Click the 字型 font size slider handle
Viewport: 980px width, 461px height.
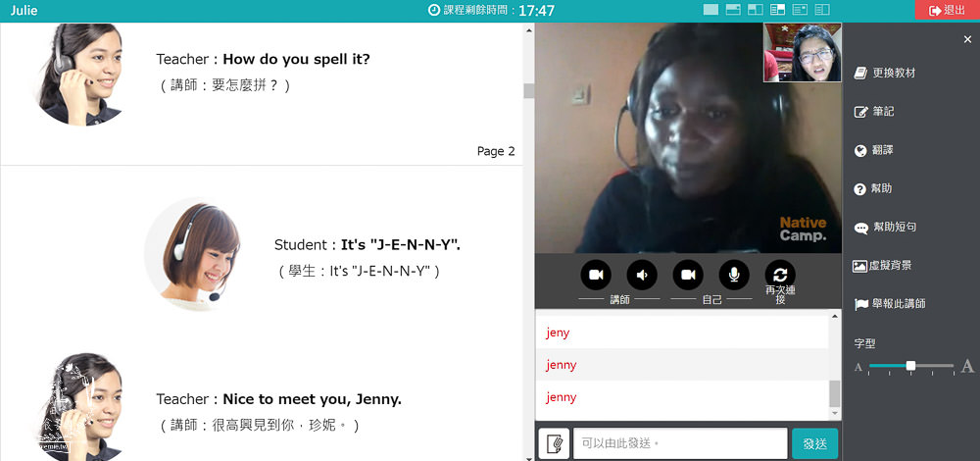click(910, 366)
